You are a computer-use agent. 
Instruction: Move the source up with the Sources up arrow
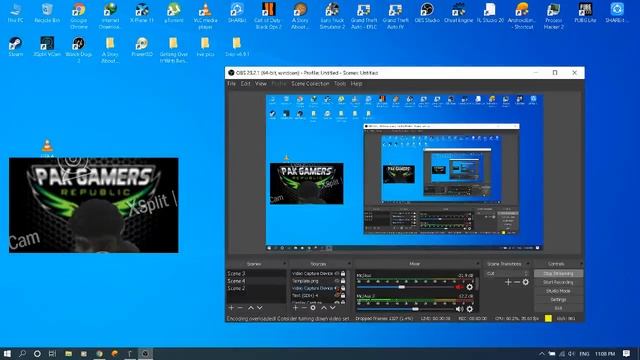pos(324,308)
